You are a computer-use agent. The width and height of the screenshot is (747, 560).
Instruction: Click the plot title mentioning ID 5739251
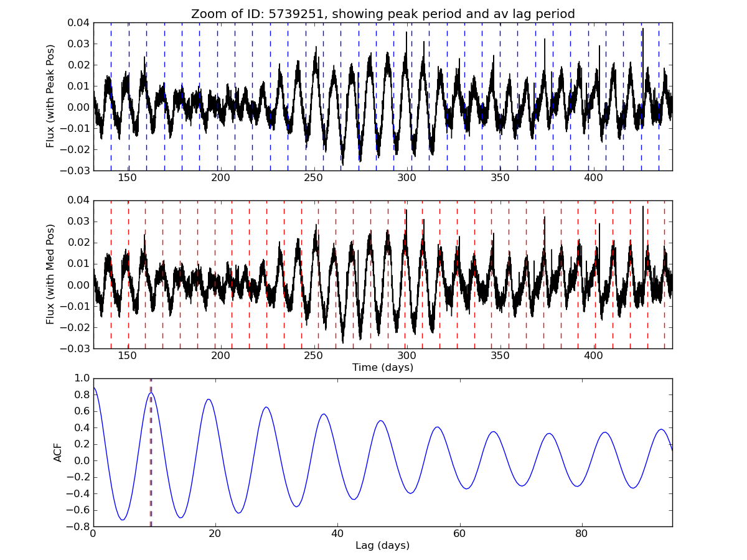[383, 14]
